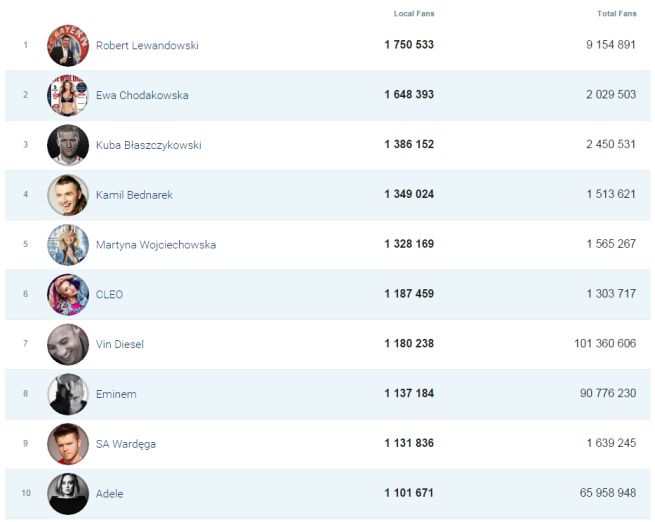Click Vin Diesel's profile photo
The image size is (655, 522).
tap(68, 345)
